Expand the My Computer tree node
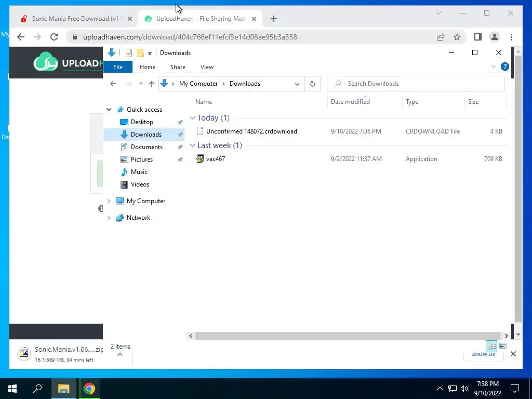This screenshot has width=532, height=399. (109, 201)
